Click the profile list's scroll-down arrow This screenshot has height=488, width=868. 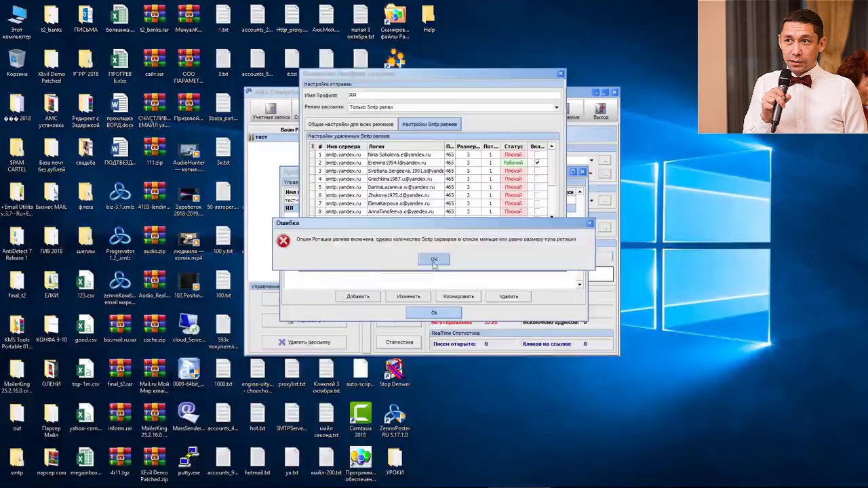pos(580,285)
